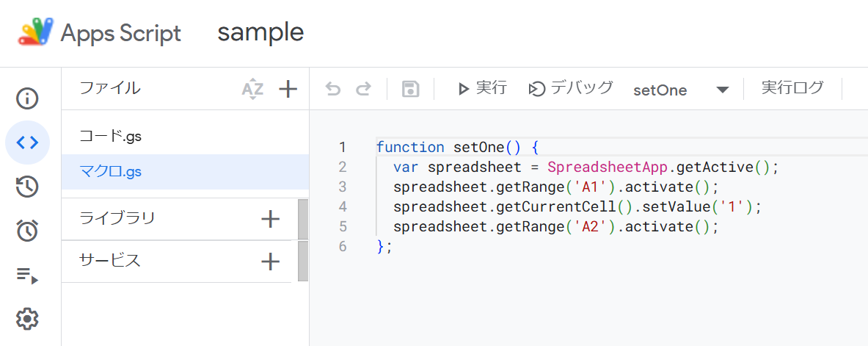Viewport: 868px width, 346px height.
Task: Switch to the Editor code icon
Action: click(x=27, y=143)
